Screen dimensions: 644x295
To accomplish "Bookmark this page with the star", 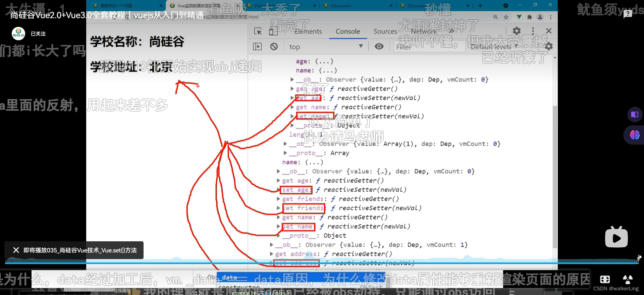I will [506, 17].
